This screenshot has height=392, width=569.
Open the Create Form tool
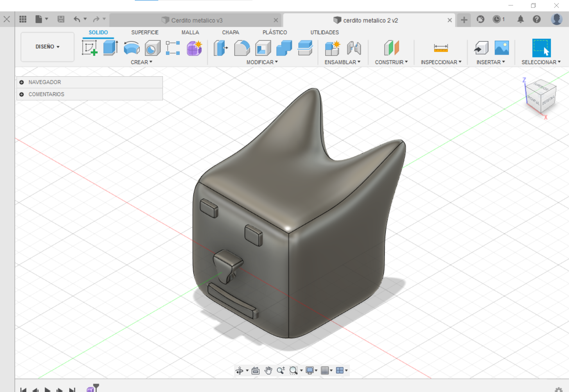click(194, 48)
